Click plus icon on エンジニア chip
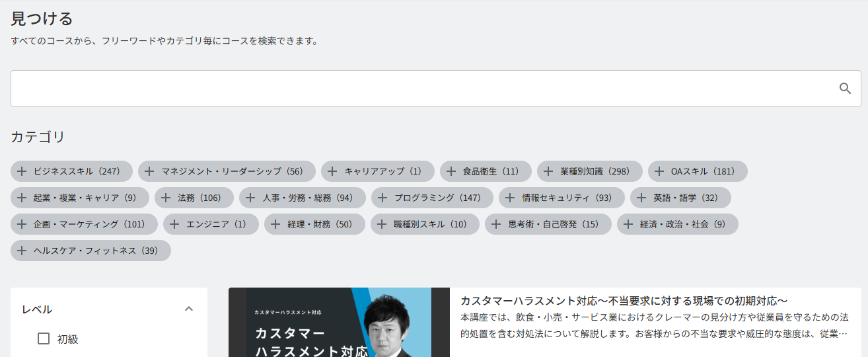868x357 pixels. coord(174,224)
